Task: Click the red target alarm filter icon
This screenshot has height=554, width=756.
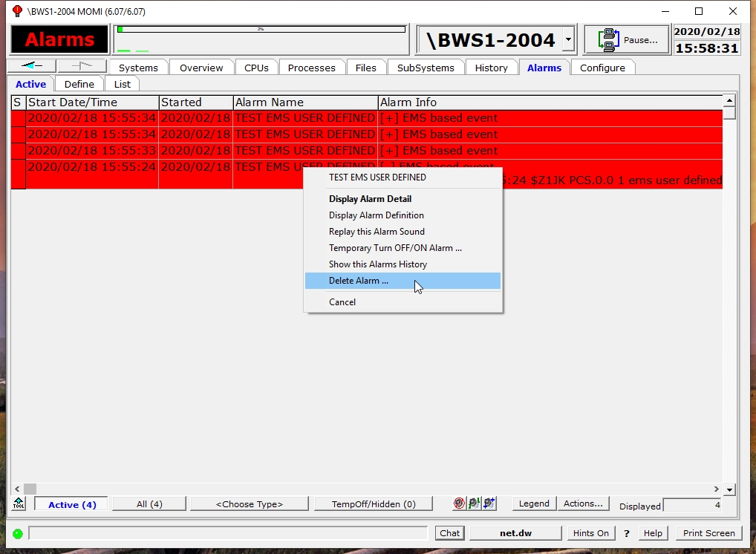Action: coord(460,504)
